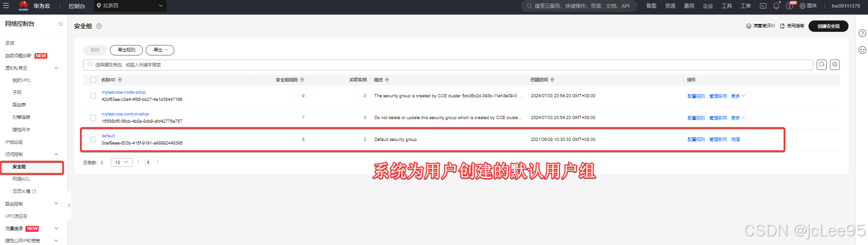
Task: Open the hw09111370 account menu
Action: (846, 6)
